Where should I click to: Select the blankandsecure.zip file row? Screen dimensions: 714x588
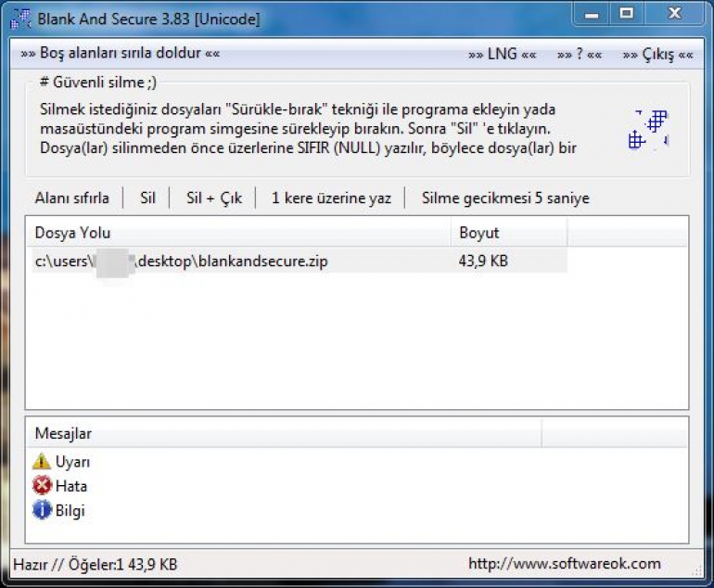[x=300, y=261]
